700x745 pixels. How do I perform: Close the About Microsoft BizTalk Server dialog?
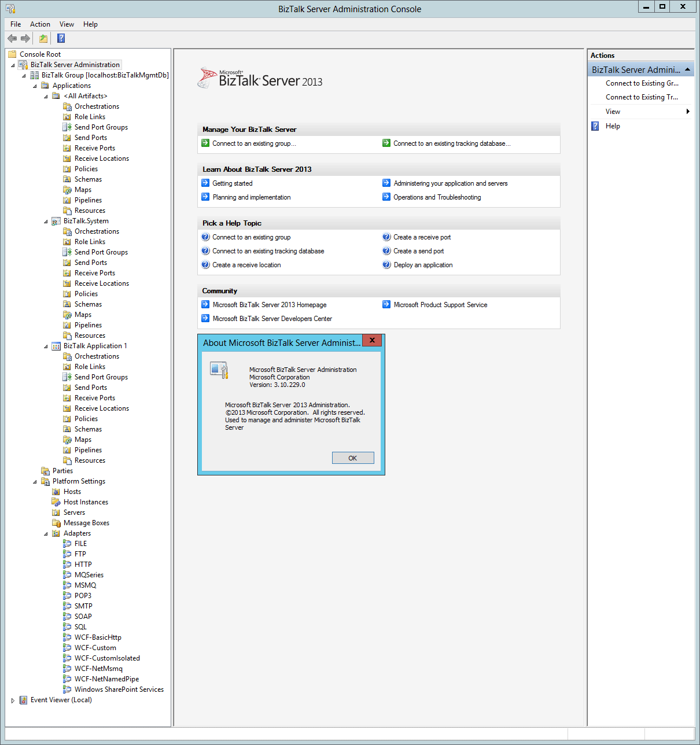click(x=372, y=340)
